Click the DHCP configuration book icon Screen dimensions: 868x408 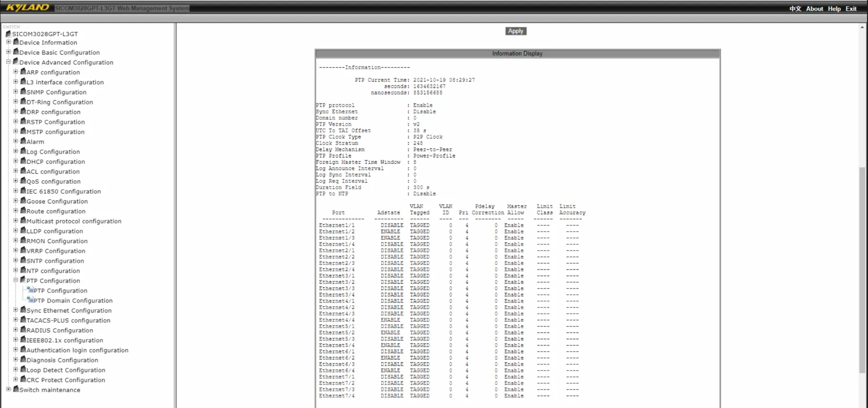[x=23, y=161]
